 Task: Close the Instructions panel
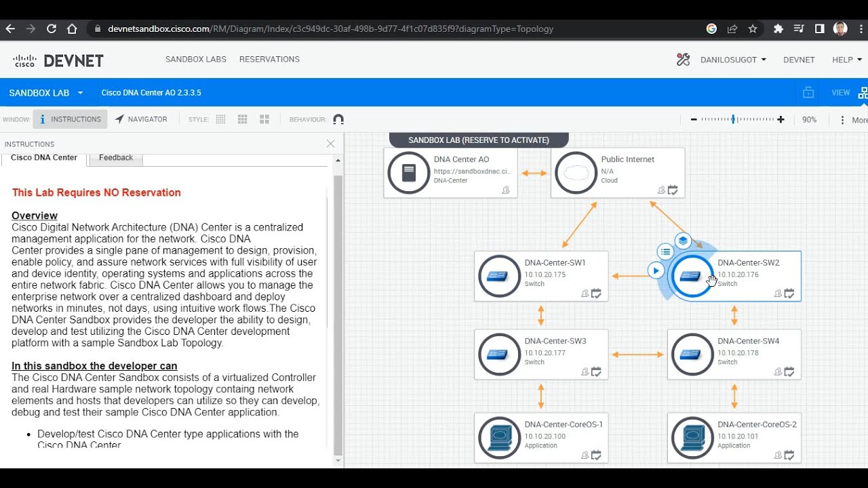(330, 144)
